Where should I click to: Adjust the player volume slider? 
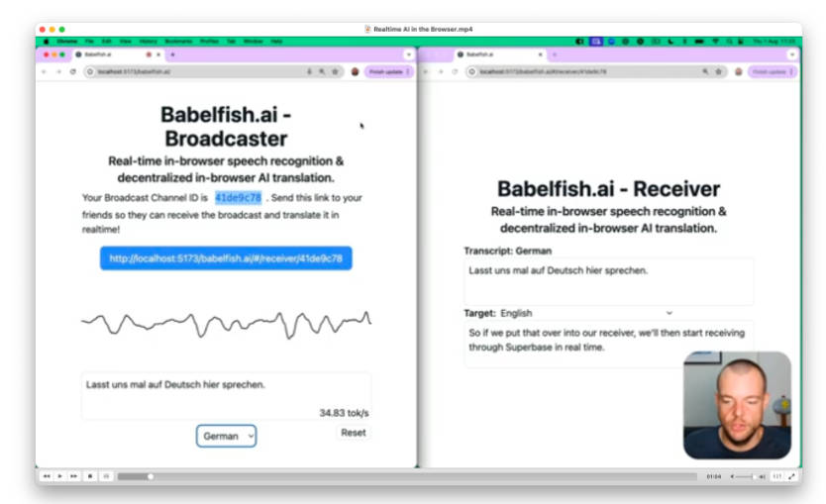pyautogui.click(x=748, y=476)
